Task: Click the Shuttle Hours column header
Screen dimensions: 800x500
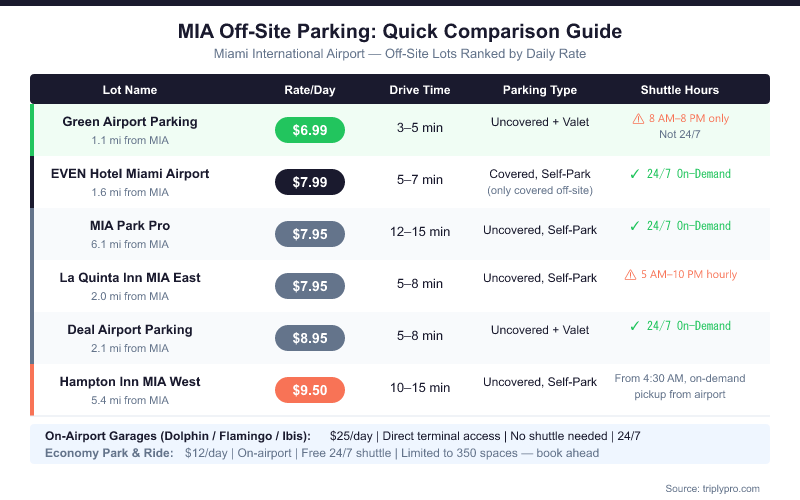Action: pos(680,90)
